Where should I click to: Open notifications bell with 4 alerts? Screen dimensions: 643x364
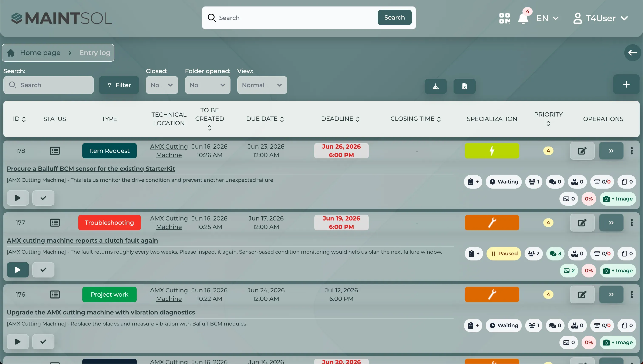tap(523, 18)
